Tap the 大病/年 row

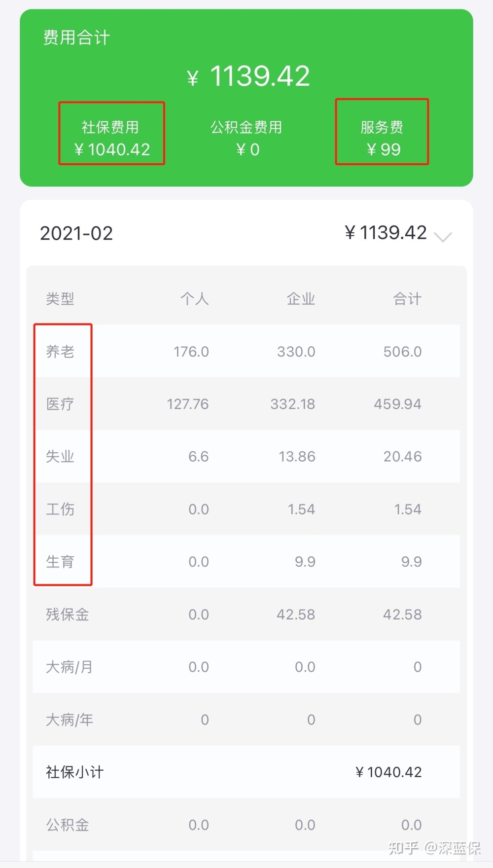tap(246, 719)
